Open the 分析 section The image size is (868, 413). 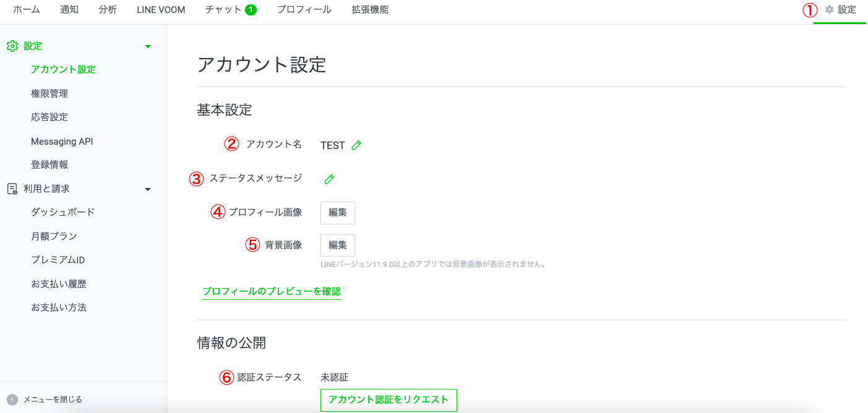point(108,9)
